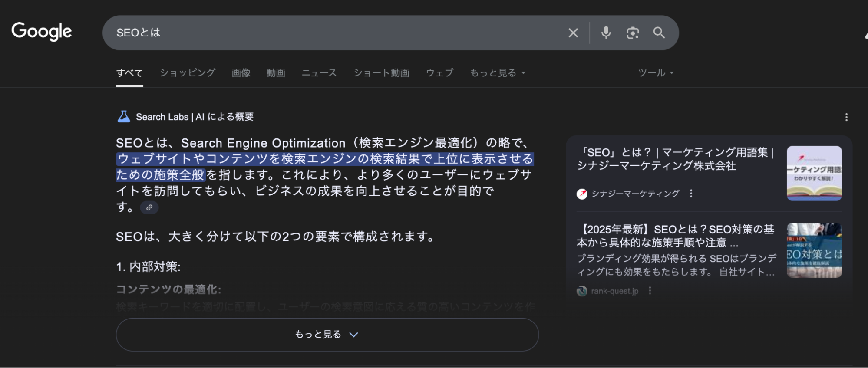Expand the もっと見る tab dropdown

(498, 72)
